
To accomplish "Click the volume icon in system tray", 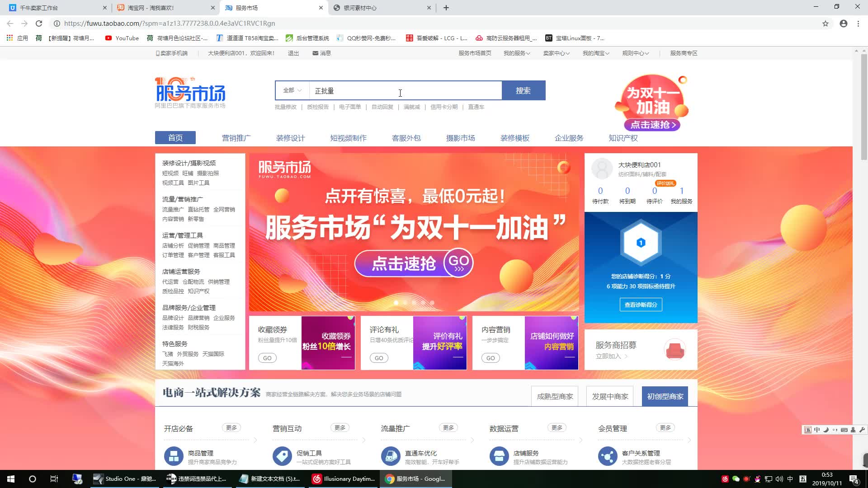I will pos(779,479).
